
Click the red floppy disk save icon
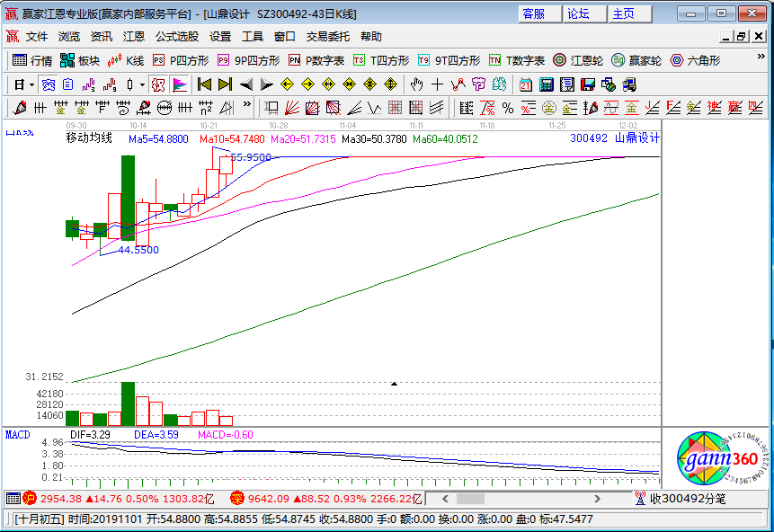[x=588, y=84]
